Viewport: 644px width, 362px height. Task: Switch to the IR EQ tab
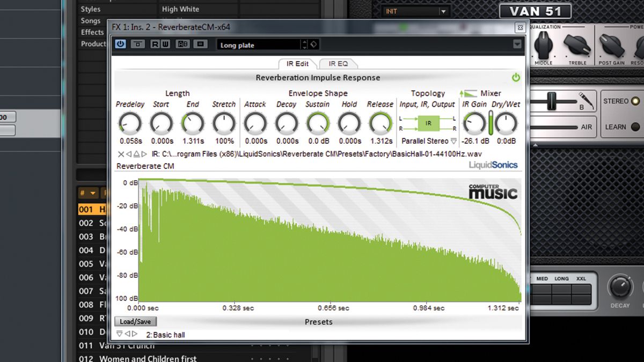pos(338,63)
